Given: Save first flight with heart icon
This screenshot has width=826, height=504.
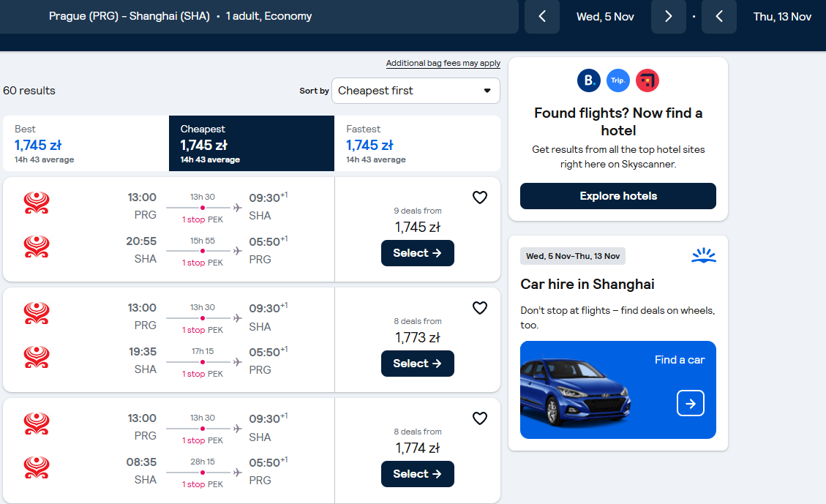Looking at the screenshot, I should 479,198.
